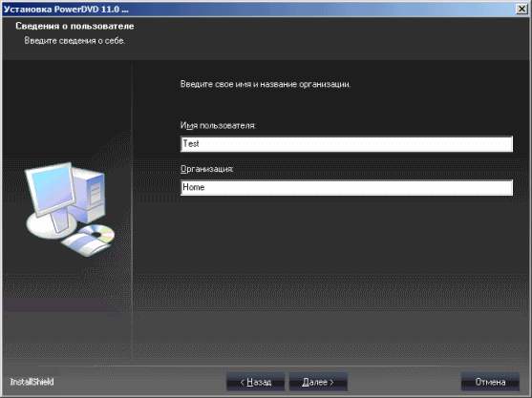The height and width of the screenshot is (398, 532).
Task: Close the PowerDVD setup window
Action: point(521,9)
